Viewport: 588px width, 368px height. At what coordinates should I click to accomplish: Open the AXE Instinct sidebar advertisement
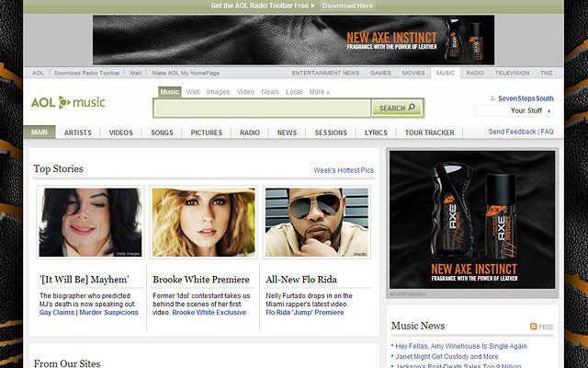472,220
